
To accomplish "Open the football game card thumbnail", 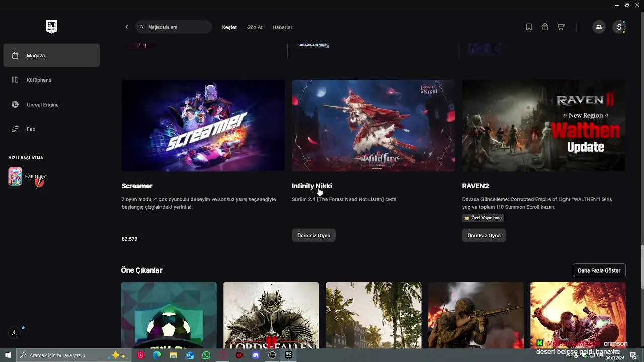I will click(x=169, y=315).
